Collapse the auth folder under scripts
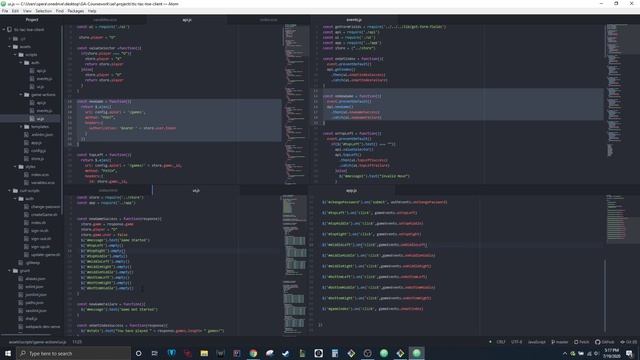This screenshot has width=640, height=360. pyautogui.click(x=21, y=63)
